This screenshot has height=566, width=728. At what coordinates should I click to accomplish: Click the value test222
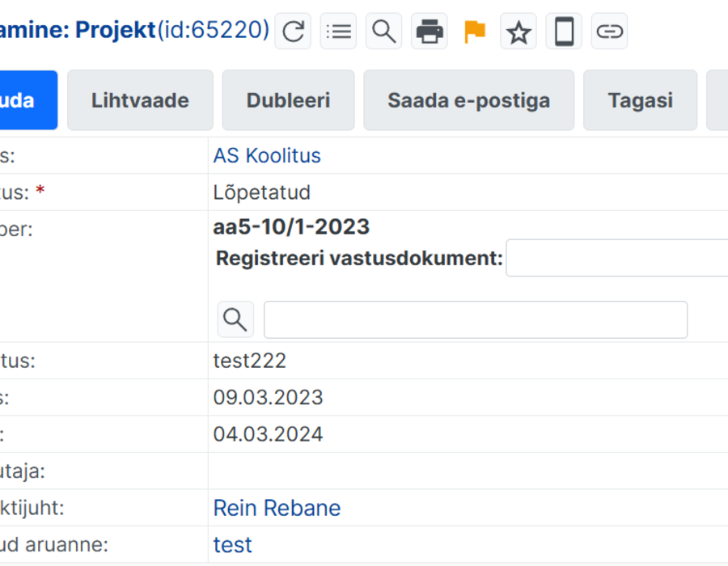[x=250, y=361]
